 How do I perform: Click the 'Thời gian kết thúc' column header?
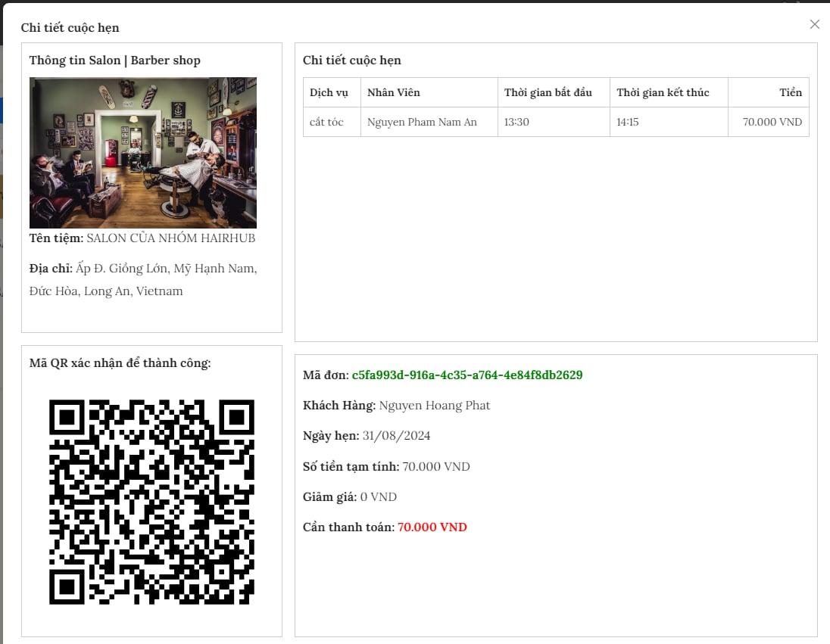tap(669, 92)
